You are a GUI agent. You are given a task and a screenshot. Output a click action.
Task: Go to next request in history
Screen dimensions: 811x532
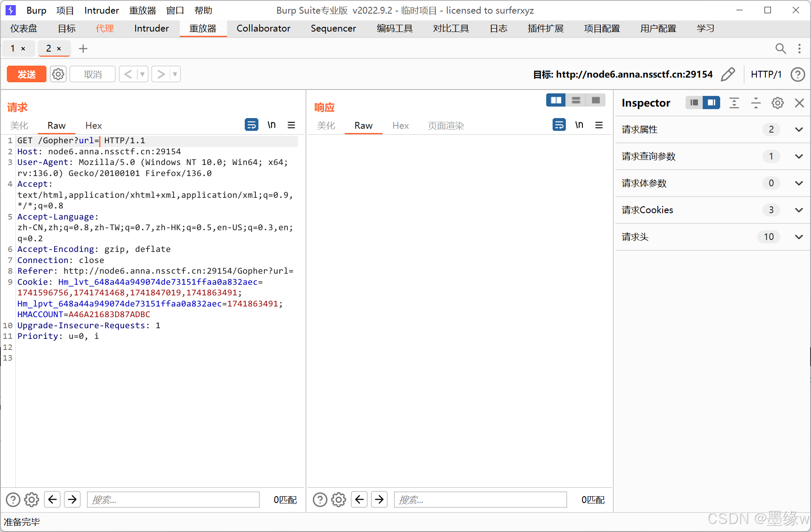161,74
